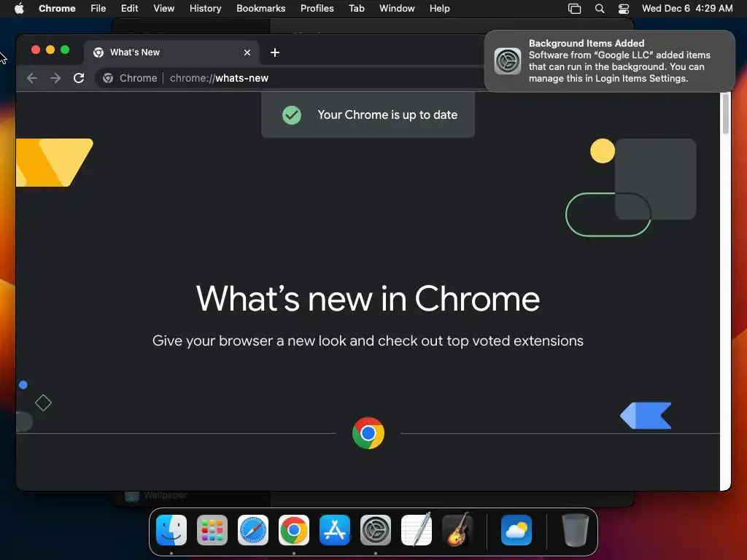This screenshot has width=747, height=560.
Task: Open the File menu
Action: point(98,9)
